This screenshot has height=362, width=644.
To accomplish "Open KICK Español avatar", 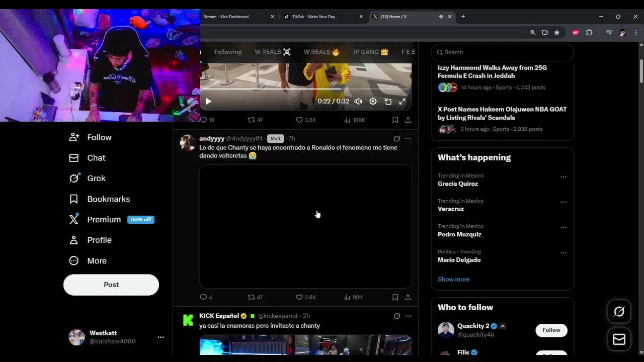I will click(188, 320).
